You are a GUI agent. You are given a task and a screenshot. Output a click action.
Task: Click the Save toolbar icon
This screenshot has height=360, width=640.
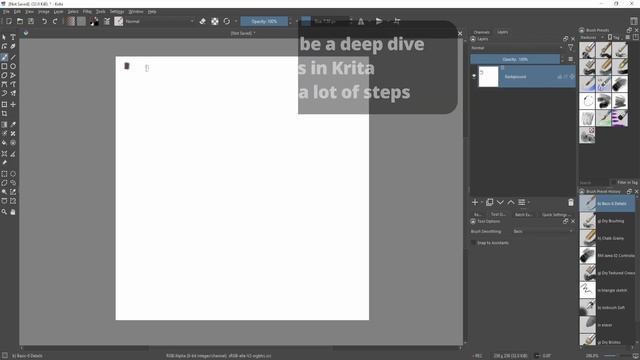pos(31,21)
